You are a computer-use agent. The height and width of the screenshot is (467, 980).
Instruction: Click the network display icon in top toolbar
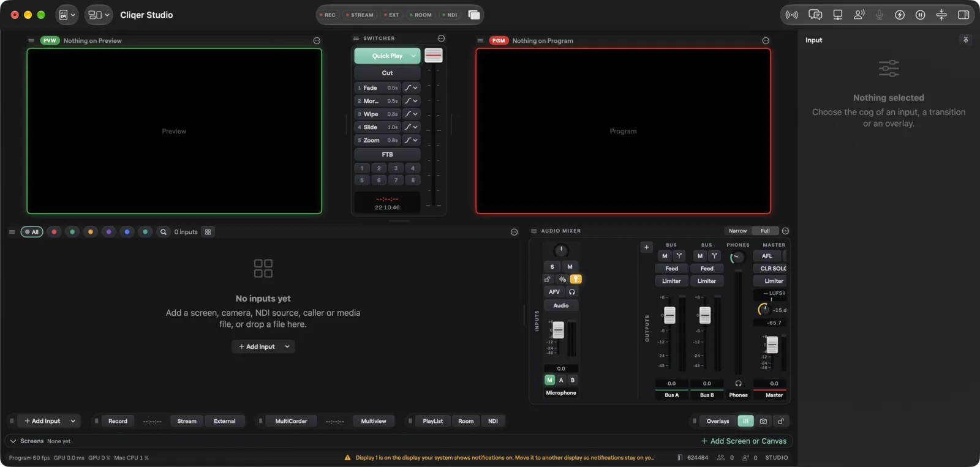[x=837, y=15]
